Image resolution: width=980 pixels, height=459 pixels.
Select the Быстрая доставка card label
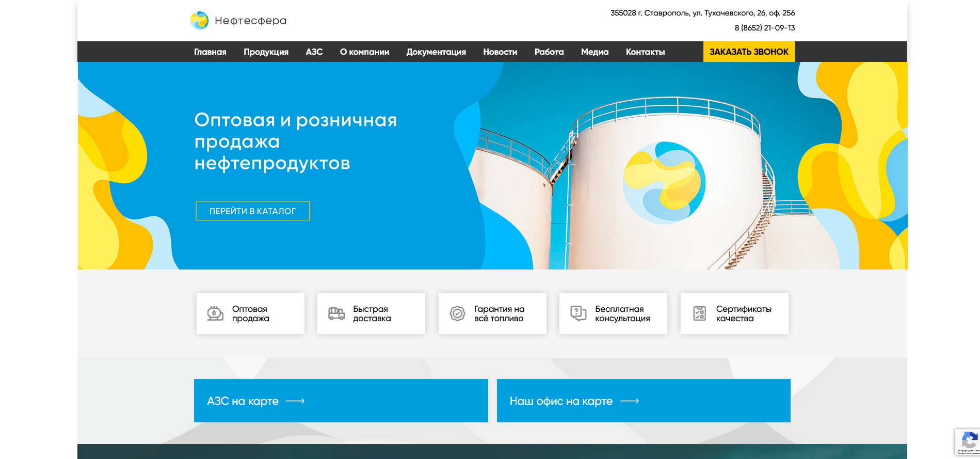click(372, 313)
